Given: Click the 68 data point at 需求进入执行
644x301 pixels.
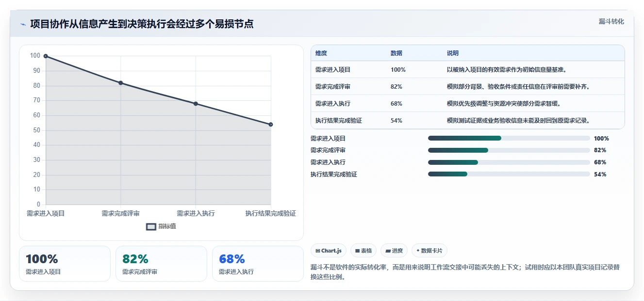Looking at the screenshot, I should (196, 104).
